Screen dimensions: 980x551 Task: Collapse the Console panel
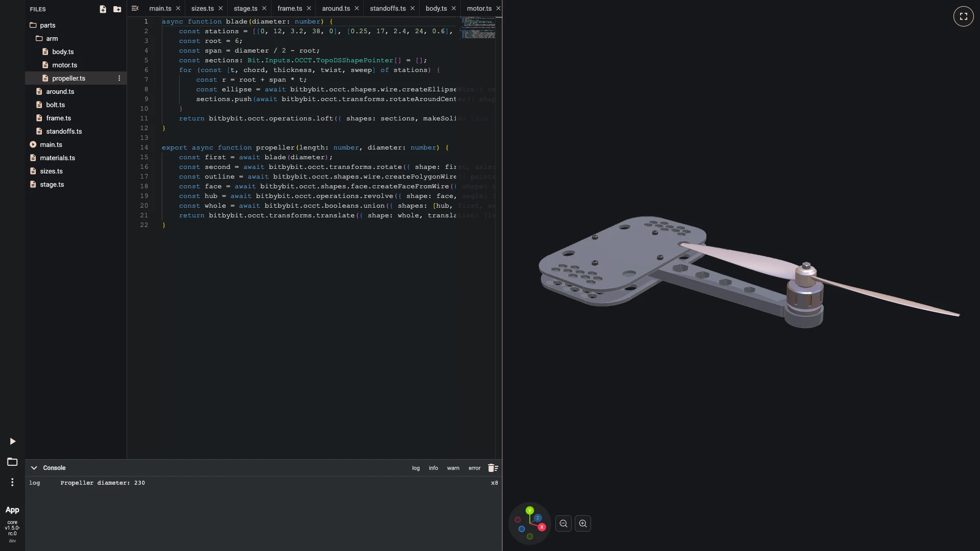point(34,468)
